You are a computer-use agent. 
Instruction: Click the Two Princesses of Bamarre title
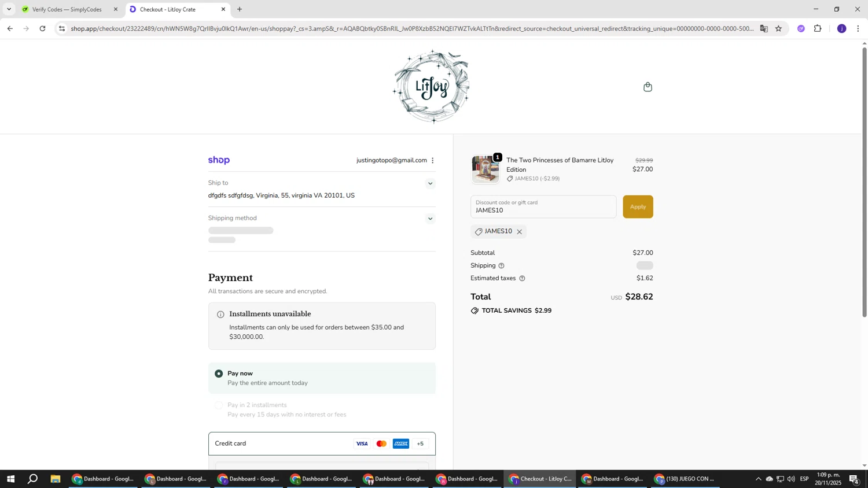point(560,165)
